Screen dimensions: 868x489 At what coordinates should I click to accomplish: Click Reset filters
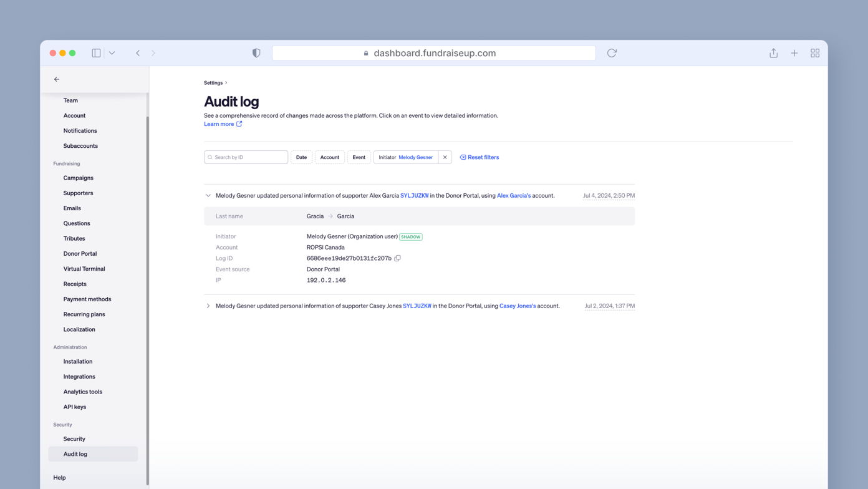click(x=479, y=157)
